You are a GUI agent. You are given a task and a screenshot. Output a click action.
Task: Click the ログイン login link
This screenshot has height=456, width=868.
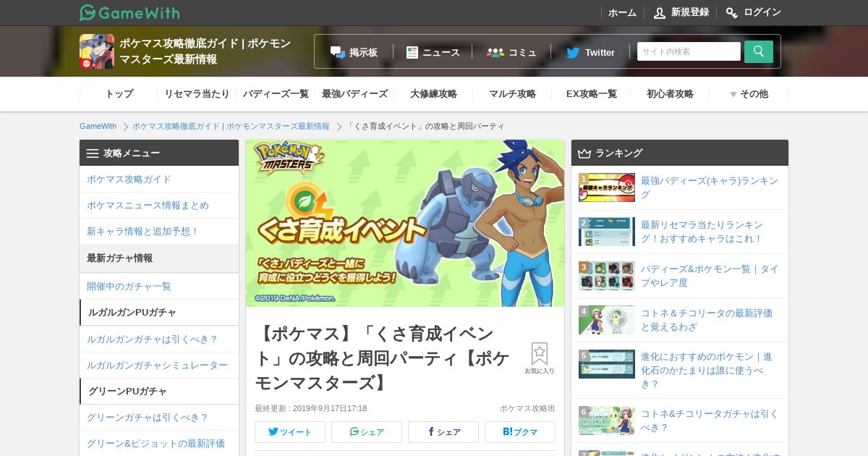(754, 12)
